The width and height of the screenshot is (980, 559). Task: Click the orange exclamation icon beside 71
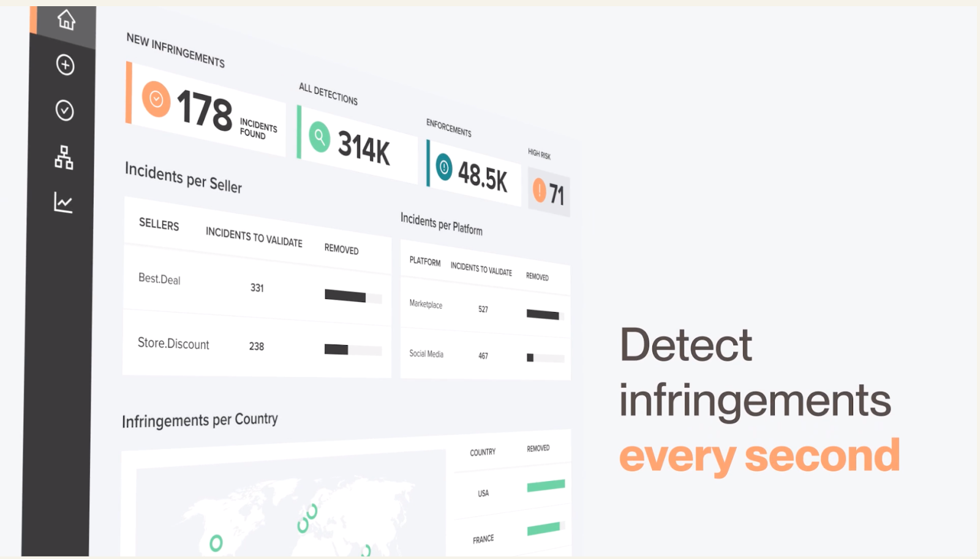[539, 190]
